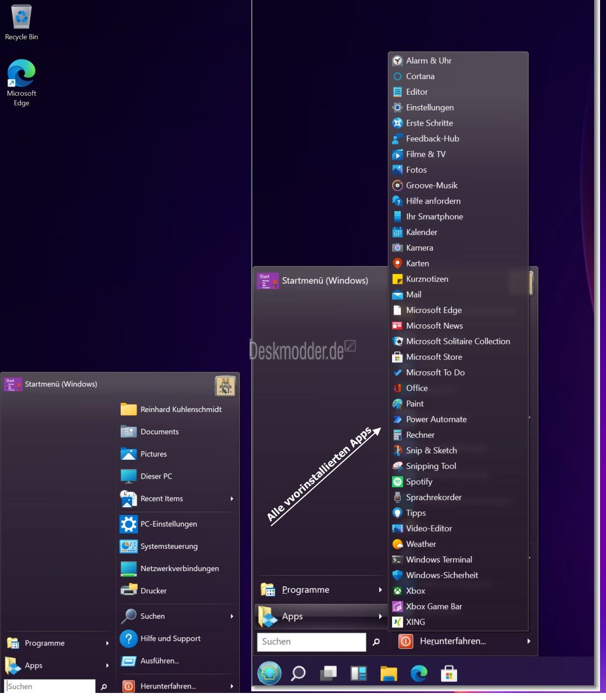Image resolution: width=606 pixels, height=700 pixels.
Task: Open the Editor app icon
Action: click(x=398, y=92)
